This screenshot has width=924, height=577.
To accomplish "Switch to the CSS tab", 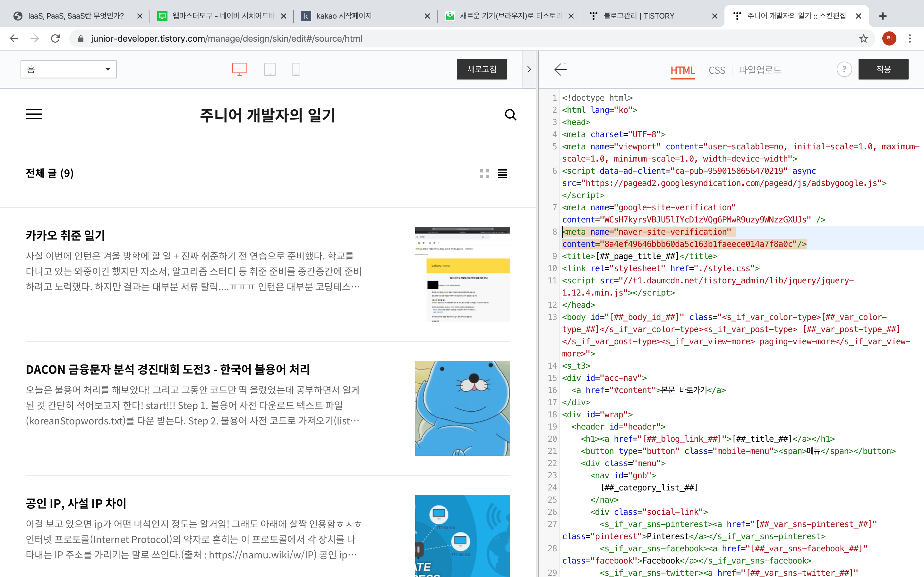I will coord(717,70).
